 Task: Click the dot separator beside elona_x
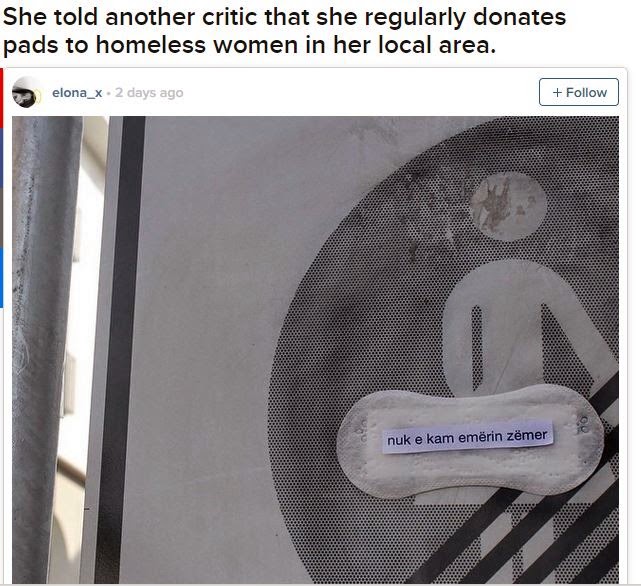click(108, 93)
